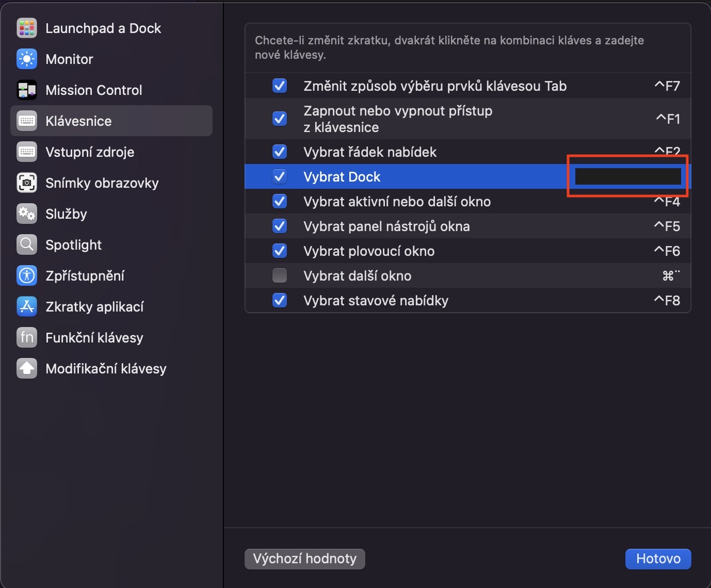Click the Monitor sun icon
This screenshot has width=711, height=588.
pos(27,59)
